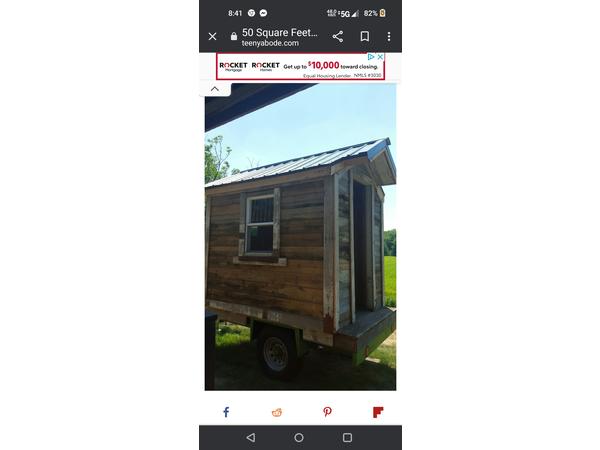Collapse ad with upward chevron
The height and width of the screenshot is (450, 600).
pos(215,89)
